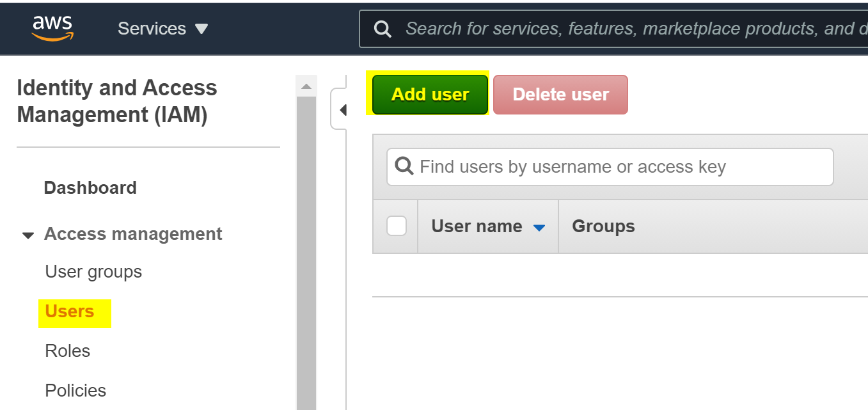This screenshot has width=868, height=410.
Task: Open Policies in the sidebar
Action: (x=75, y=390)
